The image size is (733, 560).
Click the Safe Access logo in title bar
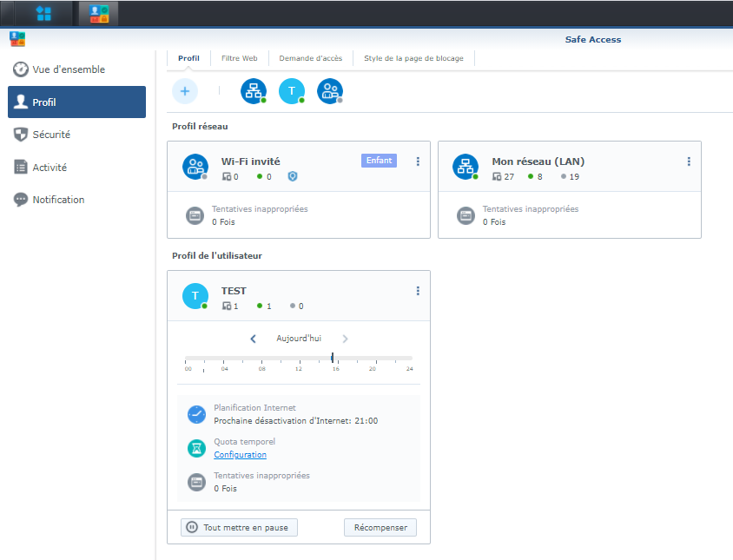click(17, 39)
